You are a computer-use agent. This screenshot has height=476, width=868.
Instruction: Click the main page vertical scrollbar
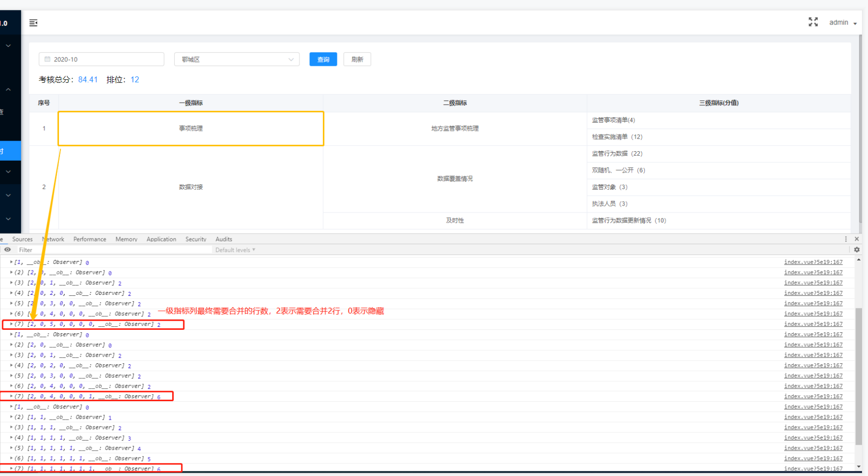(860, 129)
